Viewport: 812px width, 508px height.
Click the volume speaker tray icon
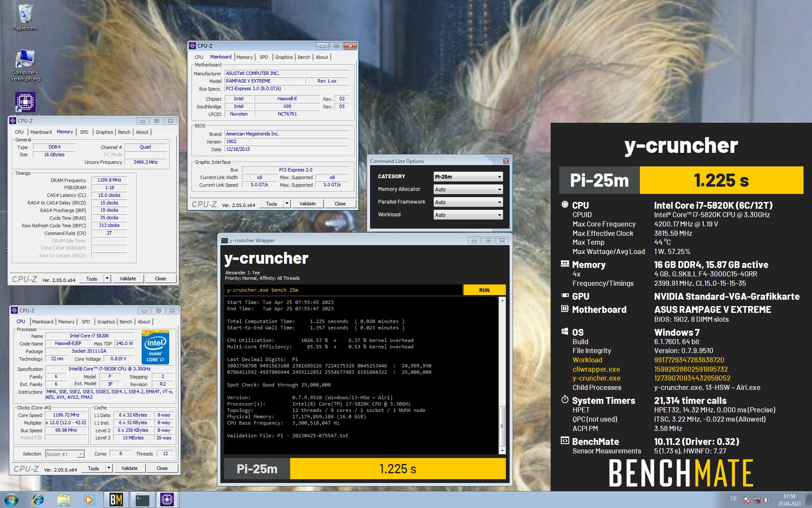(767, 500)
